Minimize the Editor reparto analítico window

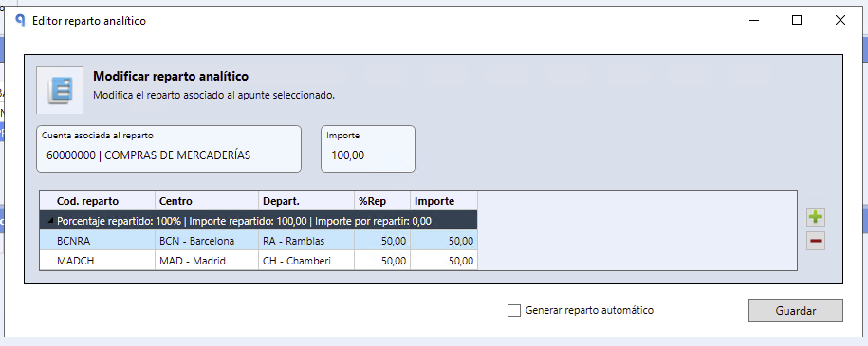coord(754,21)
